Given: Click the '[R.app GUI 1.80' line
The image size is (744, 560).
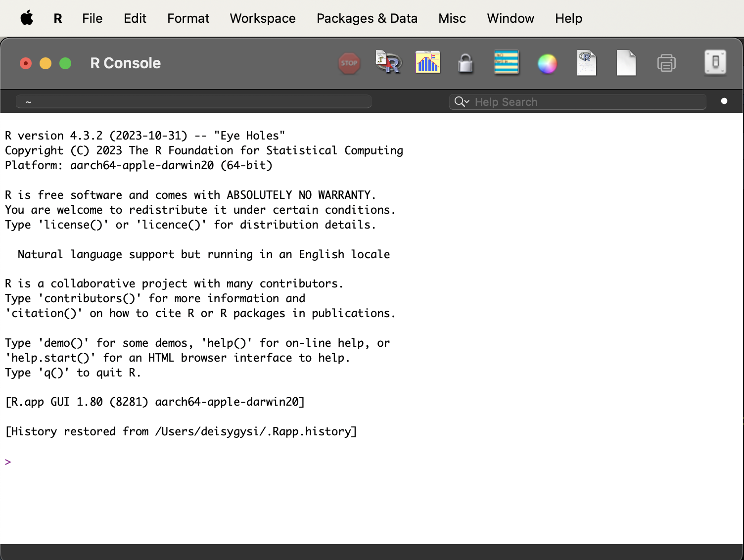Looking at the screenshot, I should 155,402.
